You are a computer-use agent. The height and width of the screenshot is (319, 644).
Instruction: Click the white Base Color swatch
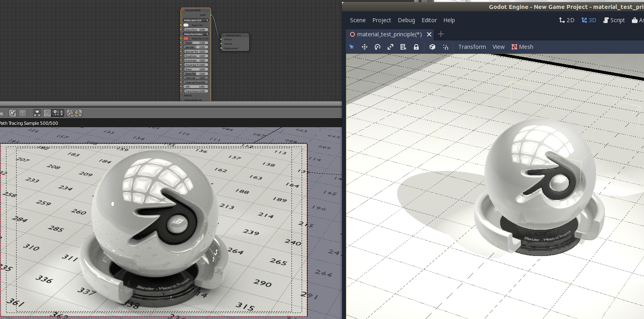click(x=186, y=25)
